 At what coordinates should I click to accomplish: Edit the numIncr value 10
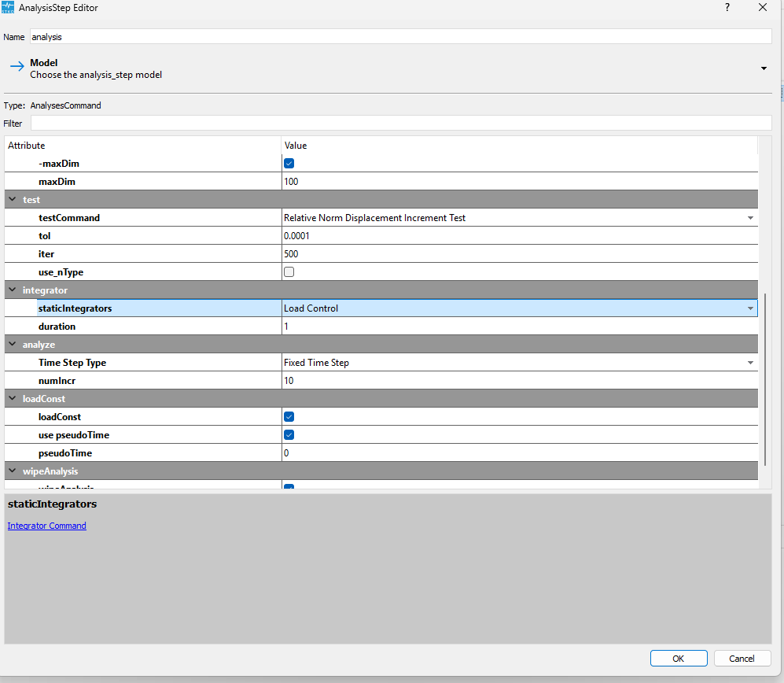tap(520, 381)
